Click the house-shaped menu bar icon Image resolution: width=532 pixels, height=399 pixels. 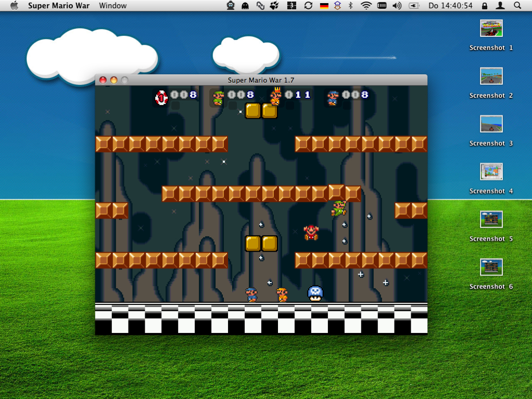pyautogui.click(x=337, y=5)
